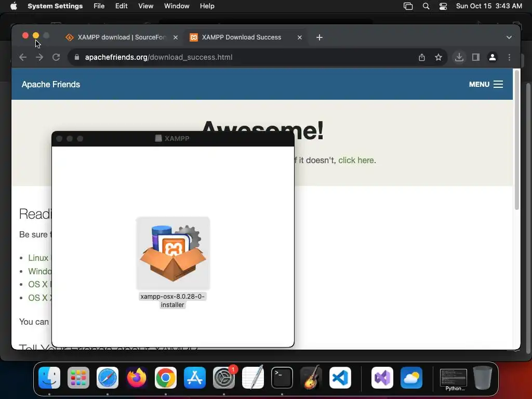532x399 pixels.
Task: Click the Stage Manager menu bar icon
Action: (408, 6)
